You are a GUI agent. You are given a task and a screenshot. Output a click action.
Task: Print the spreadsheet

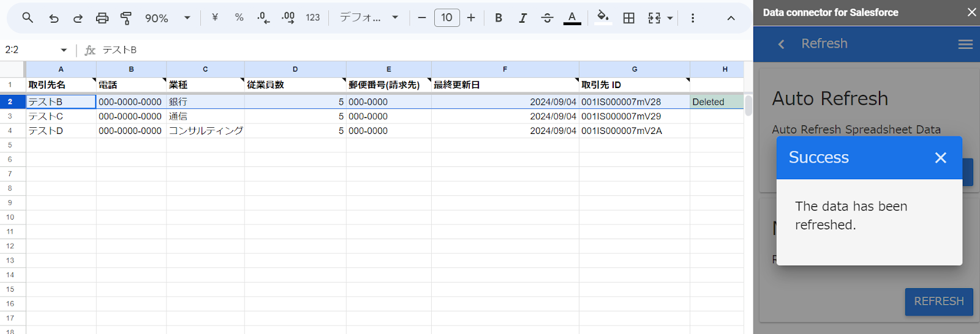[102, 18]
